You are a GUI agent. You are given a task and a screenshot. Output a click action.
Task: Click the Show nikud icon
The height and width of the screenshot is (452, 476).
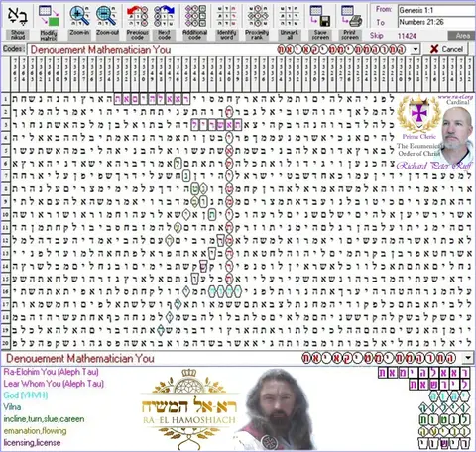coord(18,16)
